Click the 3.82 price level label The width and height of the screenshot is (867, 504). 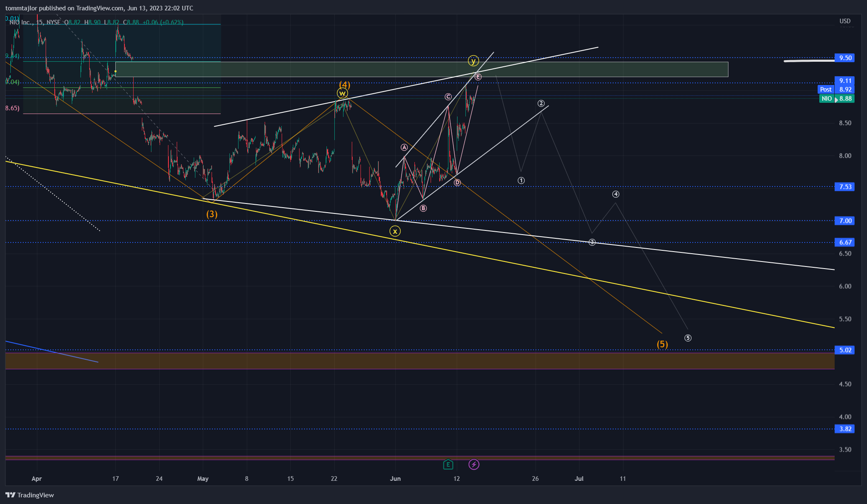(x=845, y=429)
